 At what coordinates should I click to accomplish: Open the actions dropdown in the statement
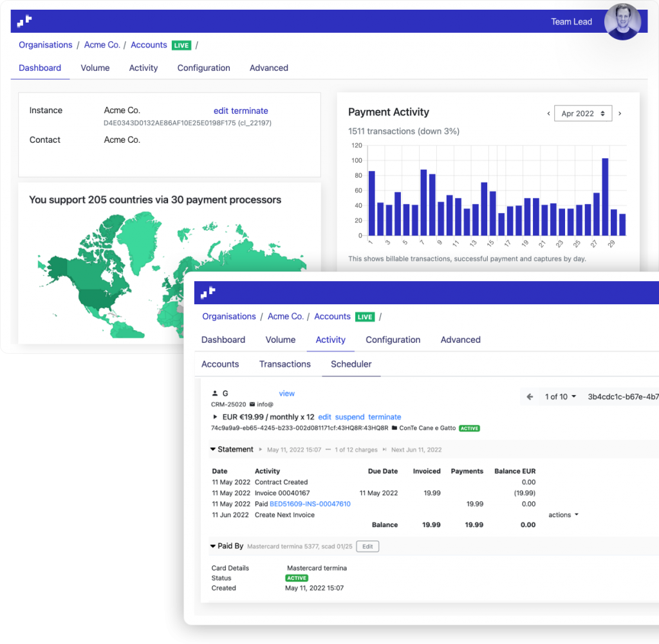(x=563, y=515)
